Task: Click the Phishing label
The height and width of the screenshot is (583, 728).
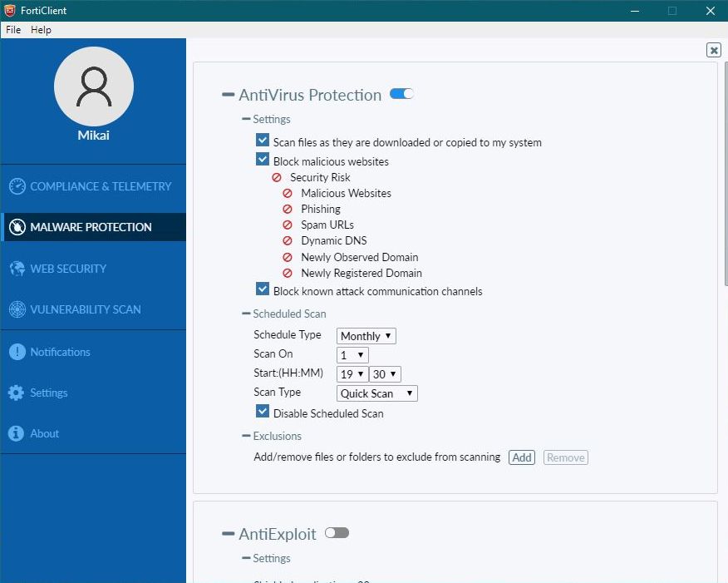Action: [x=320, y=209]
